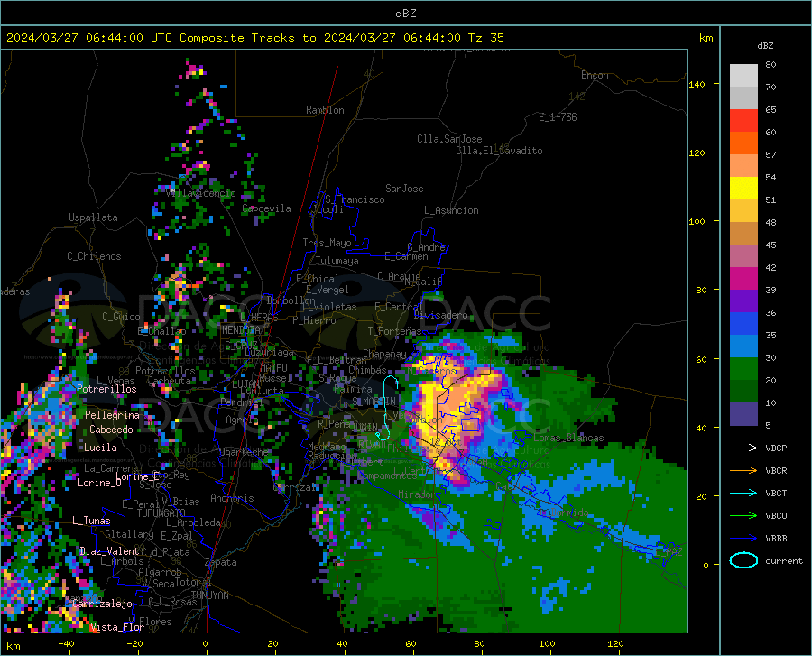Click the 'Villavicencio' map label
The height and width of the screenshot is (656, 812).
click(201, 193)
